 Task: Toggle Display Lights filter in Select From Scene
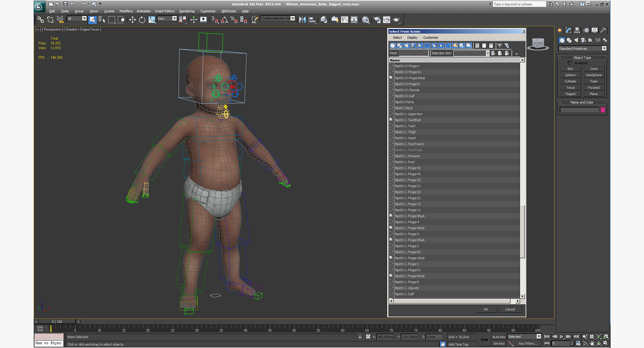pos(406,46)
